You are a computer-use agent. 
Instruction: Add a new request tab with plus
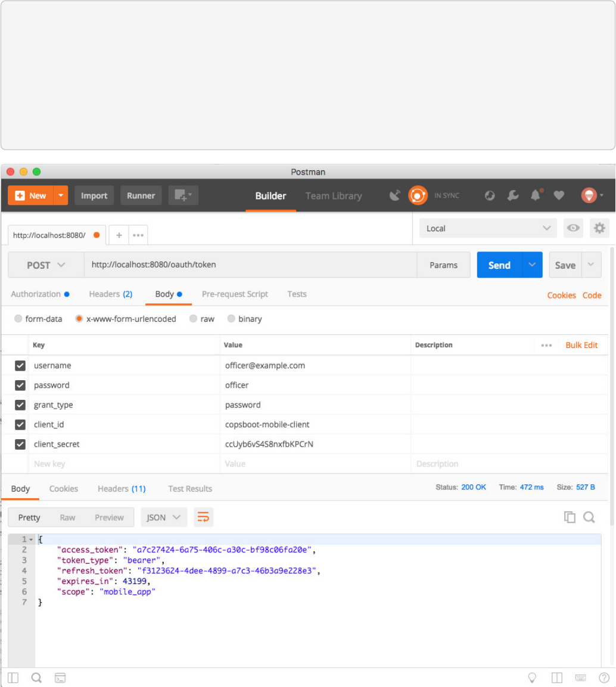tap(119, 235)
